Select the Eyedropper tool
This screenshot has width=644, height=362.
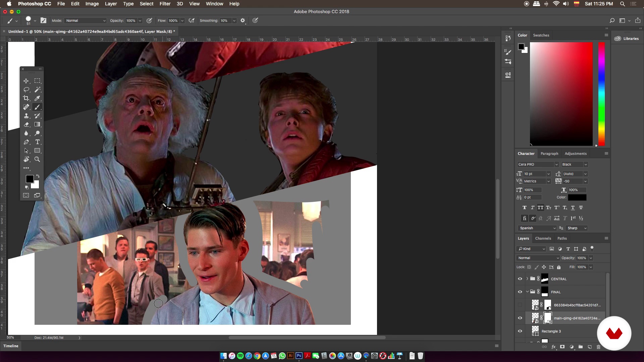(37, 98)
